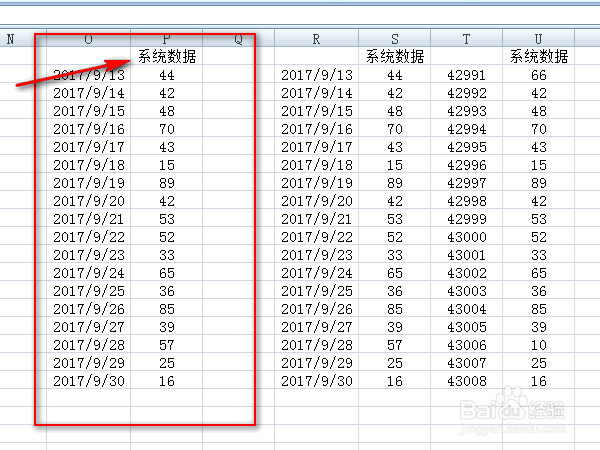Viewport: 600px width, 450px height.
Task: Click date 2017/9/30 in column O
Action: pos(89,381)
